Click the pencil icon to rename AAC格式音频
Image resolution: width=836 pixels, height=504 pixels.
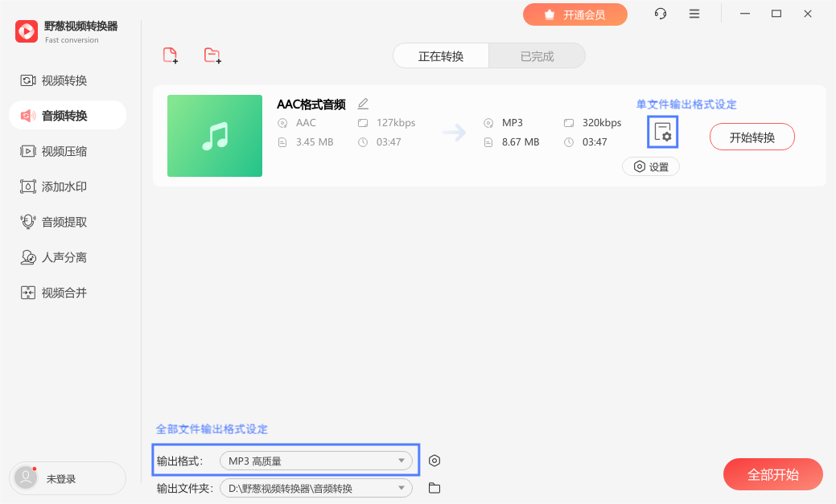coord(363,103)
